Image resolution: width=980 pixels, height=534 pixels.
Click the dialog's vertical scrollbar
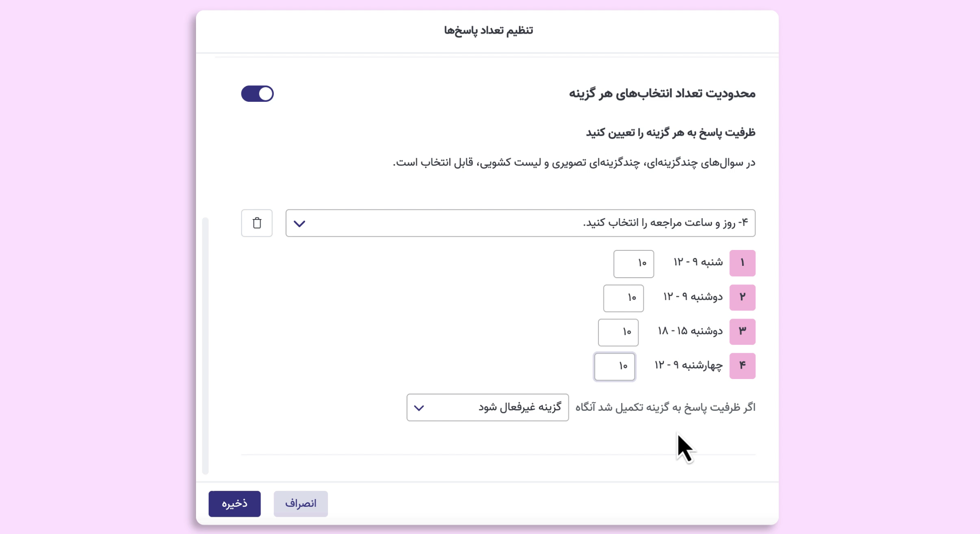205,345
